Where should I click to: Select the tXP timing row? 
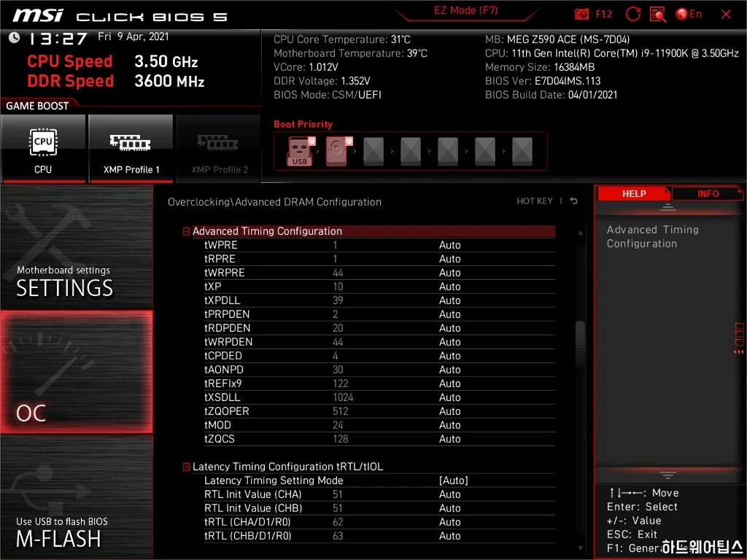(379, 286)
